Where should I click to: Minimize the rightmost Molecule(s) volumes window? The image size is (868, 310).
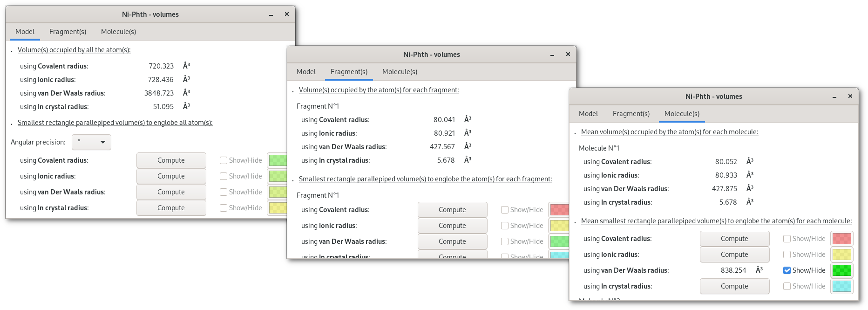click(834, 96)
